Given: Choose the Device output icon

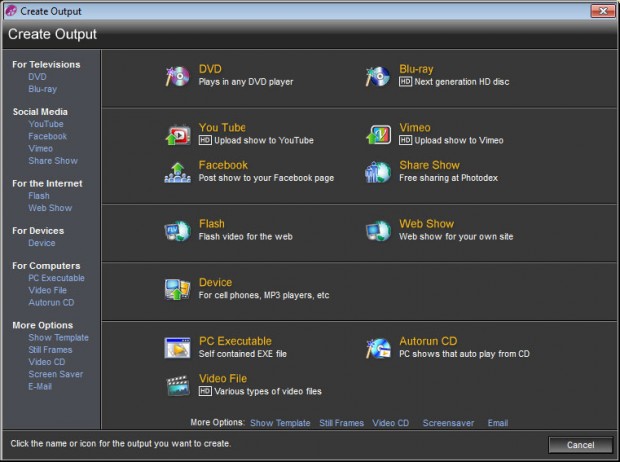Looking at the screenshot, I should [177, 290].
